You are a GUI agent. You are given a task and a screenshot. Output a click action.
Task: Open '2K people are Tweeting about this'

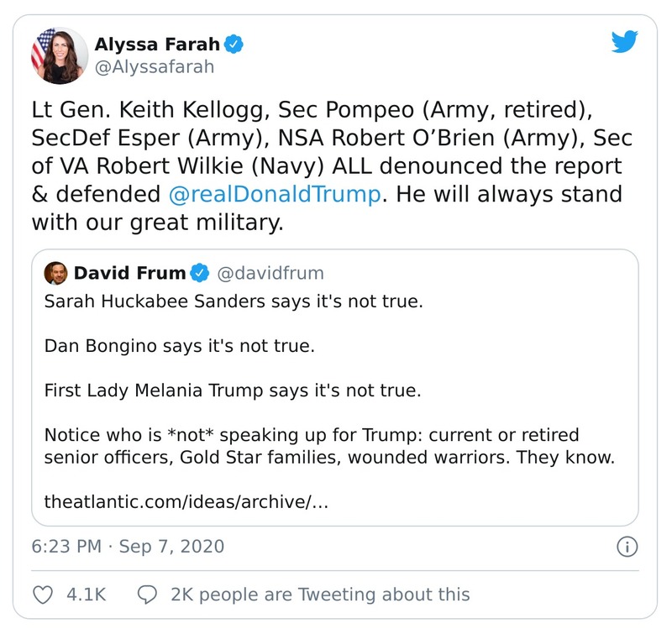click(319, 595)
